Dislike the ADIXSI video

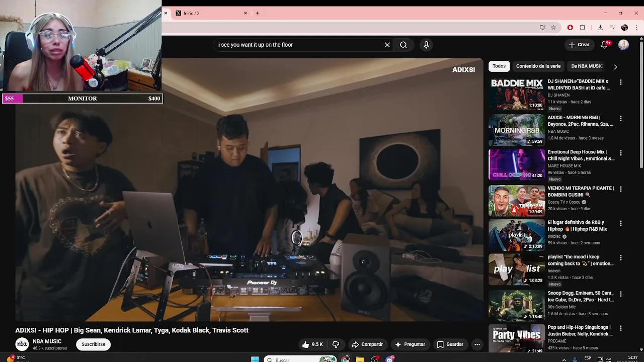pos(336,344)
